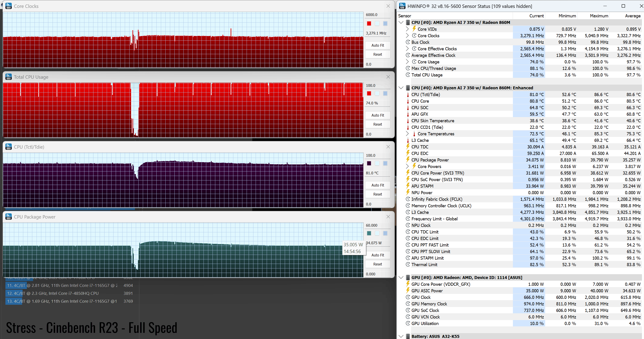Click lightning icon beside Core VIDs
Screen dimensions: 644x339
[x=414, y=29]
